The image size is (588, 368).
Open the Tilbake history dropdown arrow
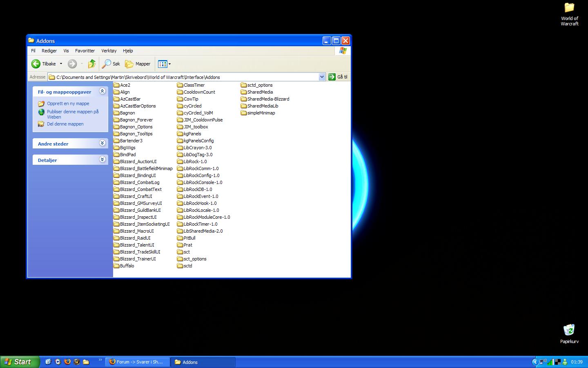coord(61,64)
